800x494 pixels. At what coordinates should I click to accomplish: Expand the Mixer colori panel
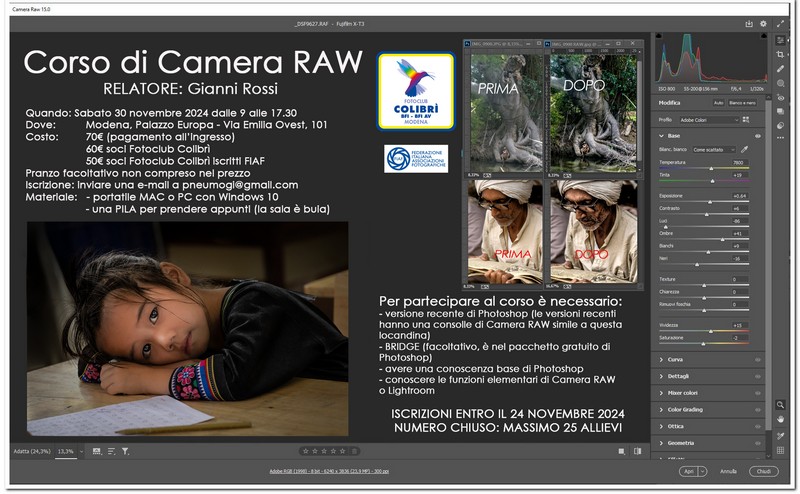point(661,393)
